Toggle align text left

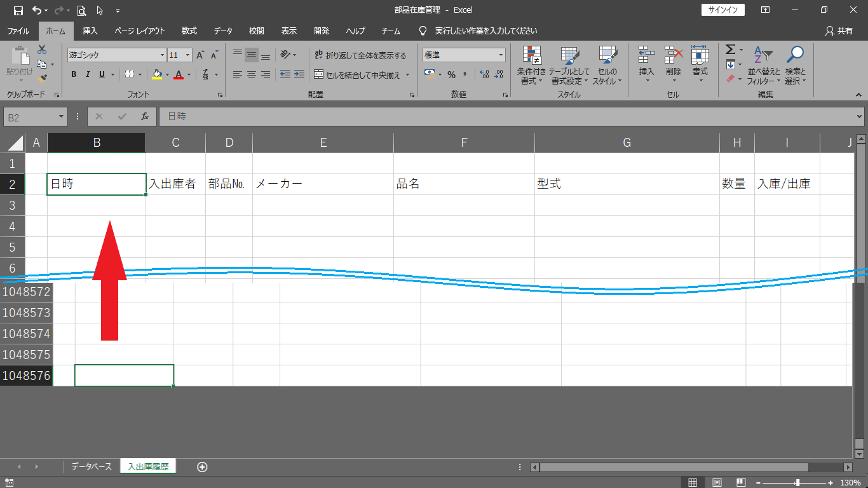click(x=238, y=74)
